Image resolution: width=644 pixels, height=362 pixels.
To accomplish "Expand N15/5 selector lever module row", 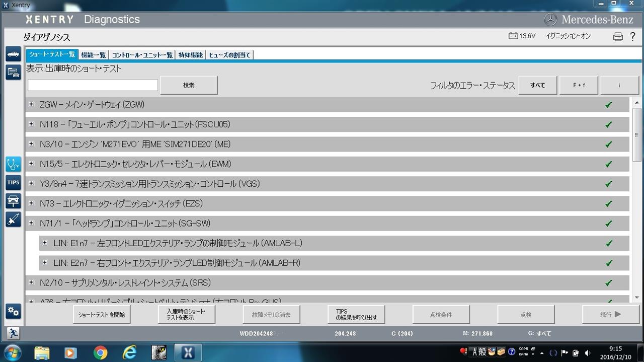I will click(x=31, y=164).
